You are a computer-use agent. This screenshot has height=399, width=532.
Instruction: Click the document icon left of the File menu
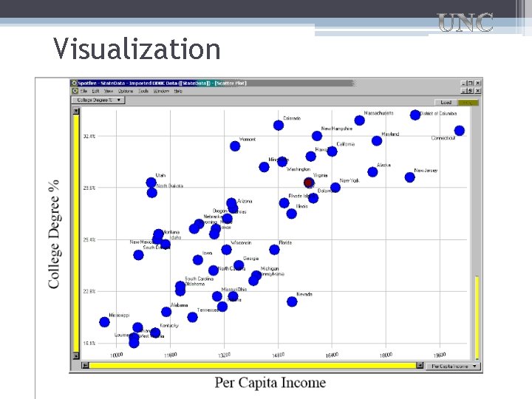coord(75,91)
